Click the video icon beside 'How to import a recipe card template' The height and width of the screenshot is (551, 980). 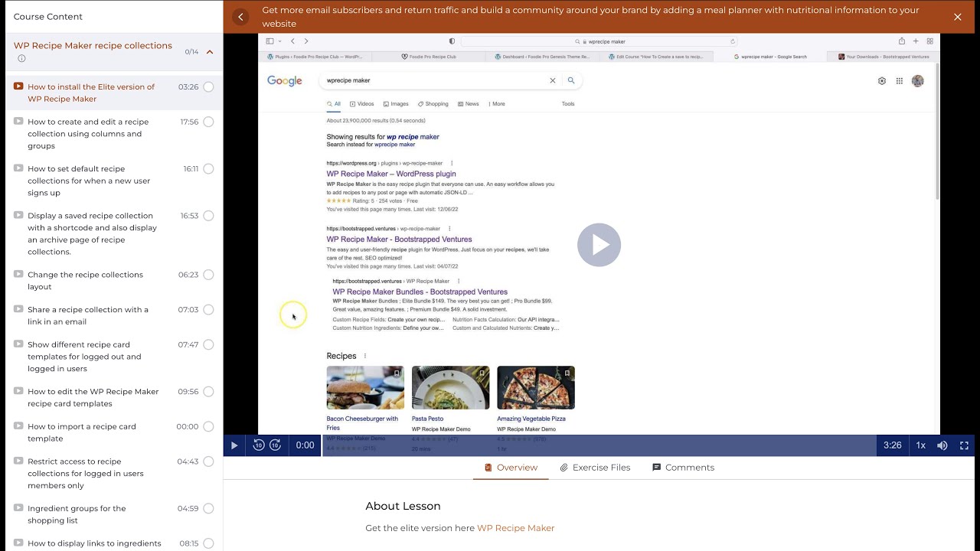pos(18,426)
